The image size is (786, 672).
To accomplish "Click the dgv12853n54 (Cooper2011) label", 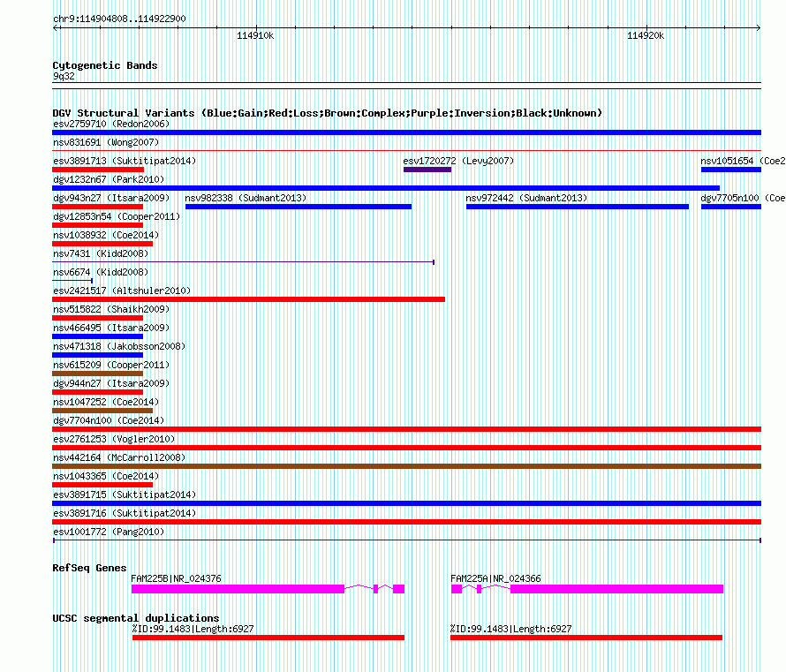I will [117, 216].
